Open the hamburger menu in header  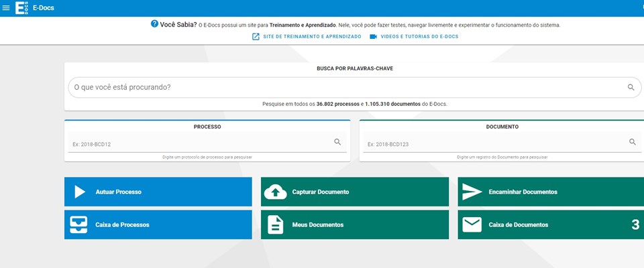[7, 8]
